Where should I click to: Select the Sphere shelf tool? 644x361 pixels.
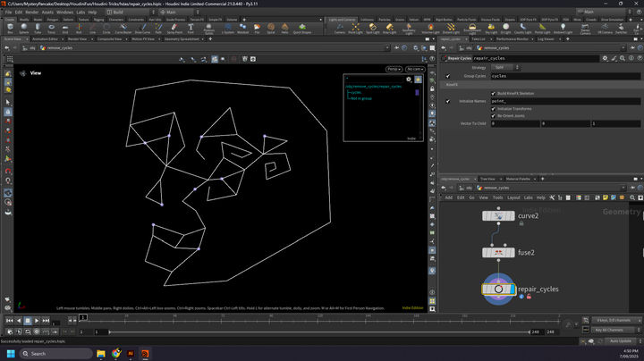point(24,29)
